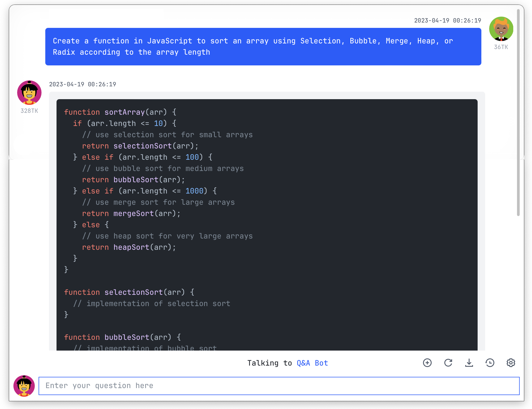This screenshot has width=532, height=409.
Task: Open the Q&A Bot link
Action: pos(312,363)
